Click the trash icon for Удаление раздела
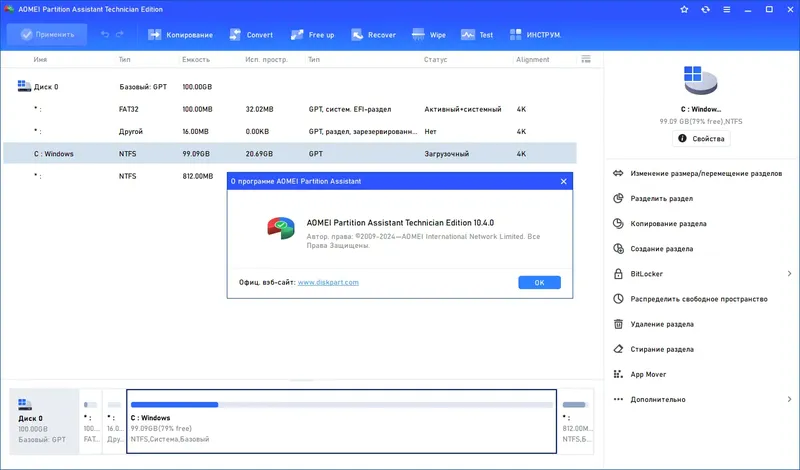The image size is (800, 470). [x=618, y=324]
